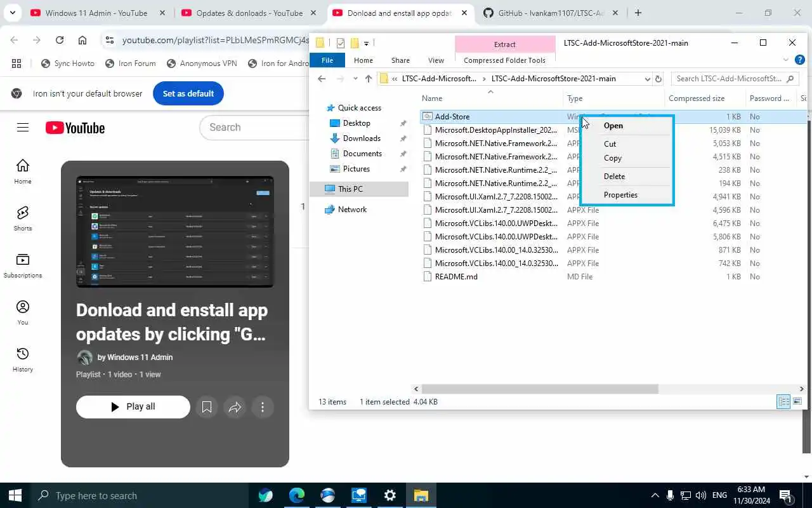This screenshot has height=508, width=812.
Task: Open History in YouTube sidebar
Action: click(23, 359)
